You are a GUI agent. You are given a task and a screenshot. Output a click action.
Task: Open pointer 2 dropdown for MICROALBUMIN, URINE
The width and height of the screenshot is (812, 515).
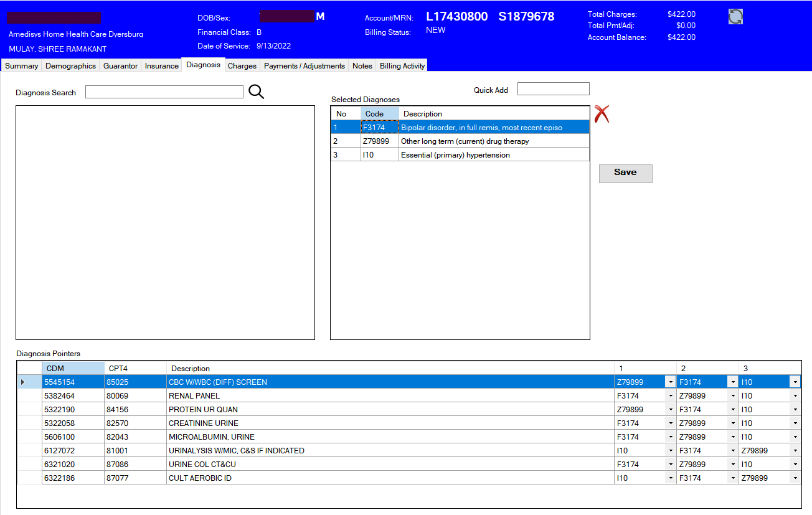733,437
